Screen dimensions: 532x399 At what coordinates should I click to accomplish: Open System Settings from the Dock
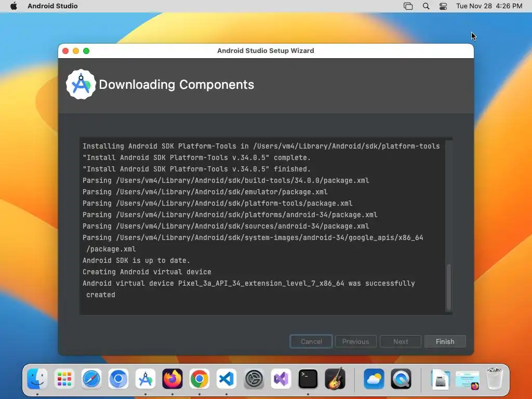(254, 378)
